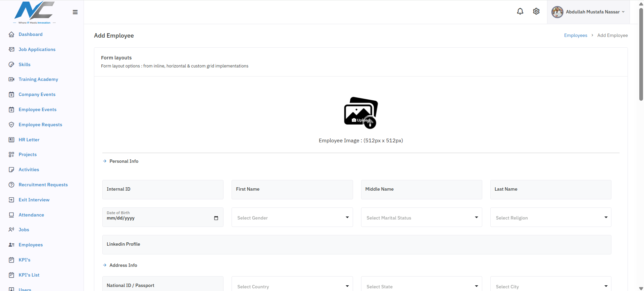Click the page vertical scrollbar thumb

pyautogui.click(x=641, y=54)
